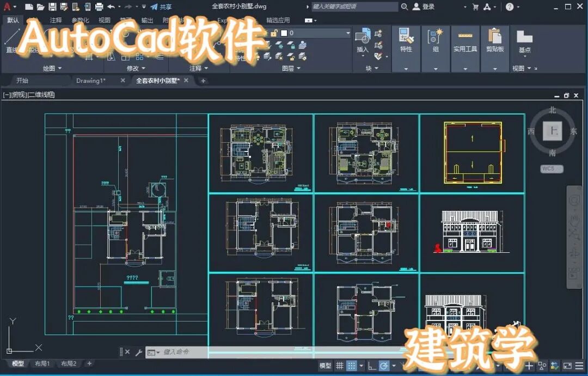This screenshot has height=376, width=588.
Task: Click the [二维线框] visual style label
Action: (x=41, y=95)
